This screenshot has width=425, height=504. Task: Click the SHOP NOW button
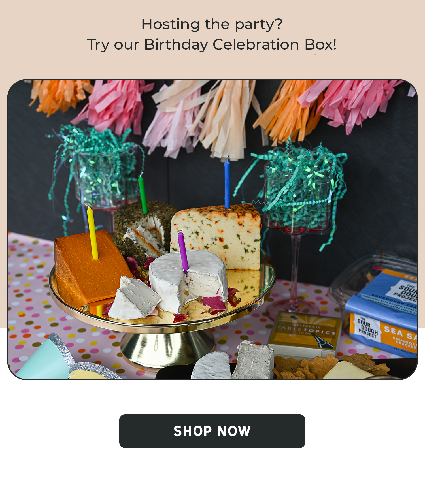point(212,431)
